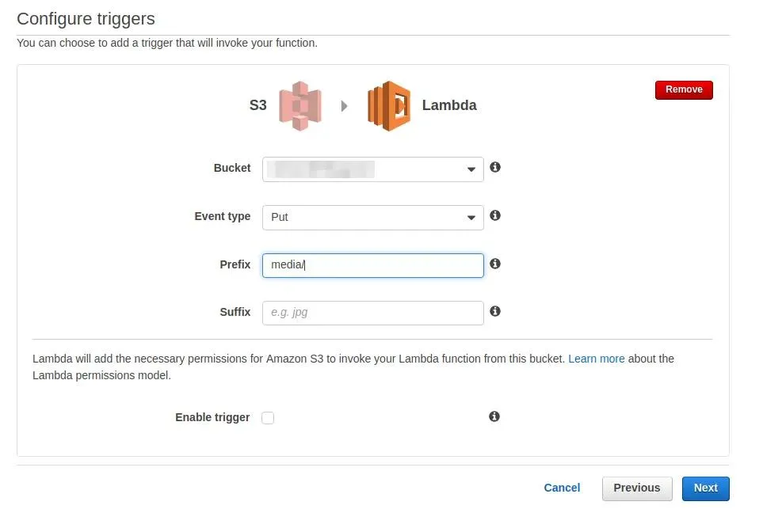
Task: Proceed using the Next button
Action: (x=704, y=488)
